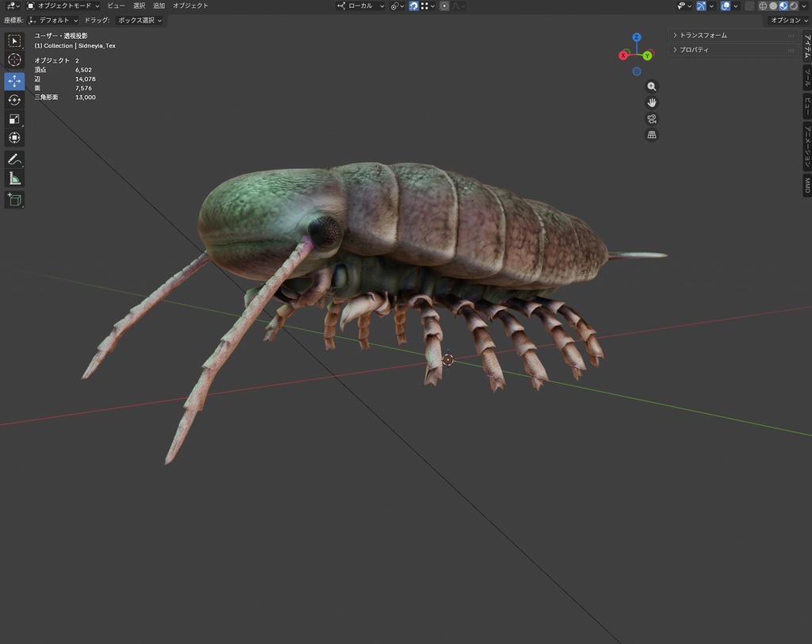Click the 3D cursor at origin
812x644 pixels.
coord(448,359)
